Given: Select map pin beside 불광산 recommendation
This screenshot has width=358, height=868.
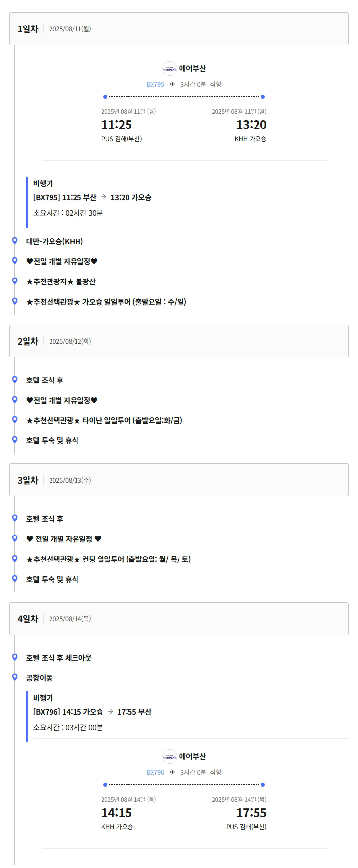Looking at the screenshot, I should click(15, 281).
